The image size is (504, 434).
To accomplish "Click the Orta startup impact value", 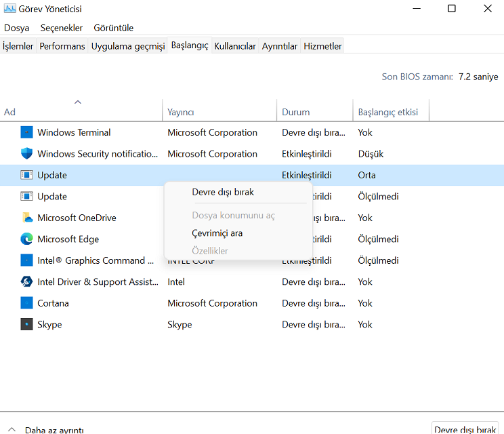I will click(x=366, y=175).
